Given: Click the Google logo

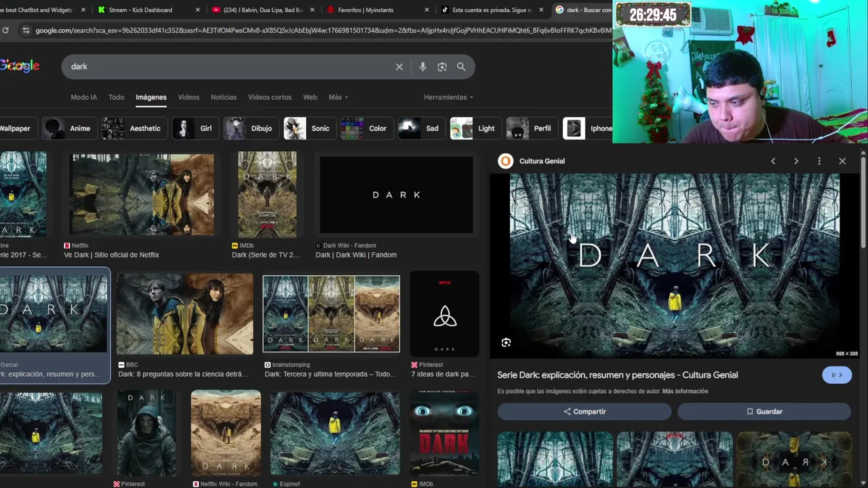Looking at the screenshot, I should (20, 66).
